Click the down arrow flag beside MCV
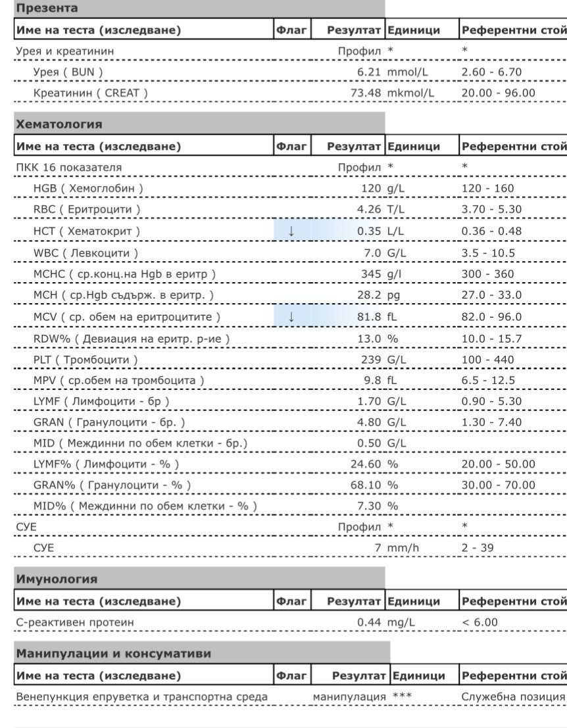This screenshot has height=728, width=567. (291, 317)
